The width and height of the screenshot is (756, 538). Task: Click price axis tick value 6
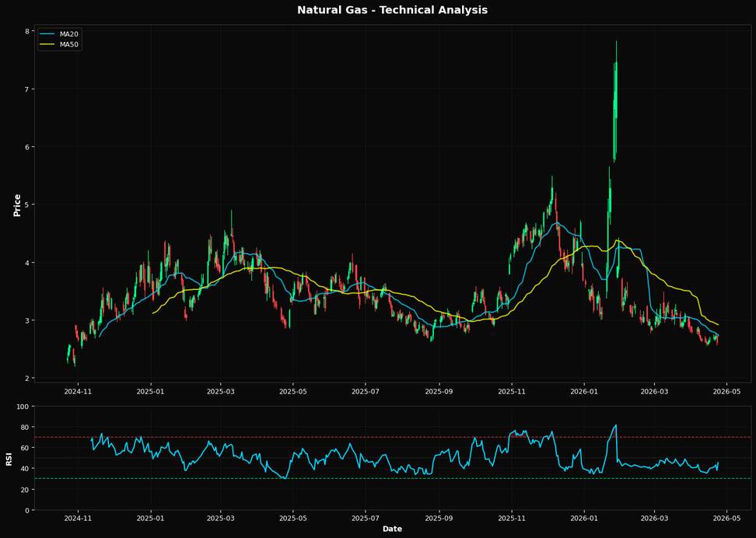click(27, 147)
